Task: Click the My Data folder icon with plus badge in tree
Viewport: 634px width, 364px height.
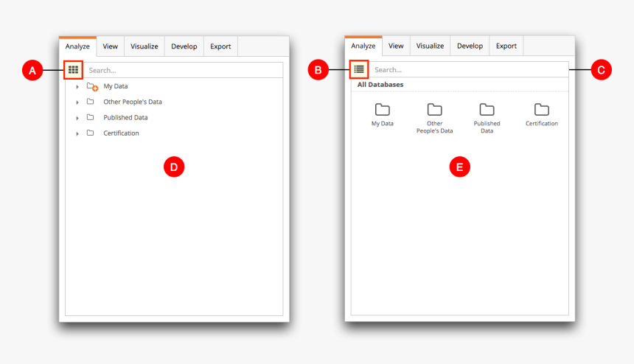Action: tap(92, 86)
